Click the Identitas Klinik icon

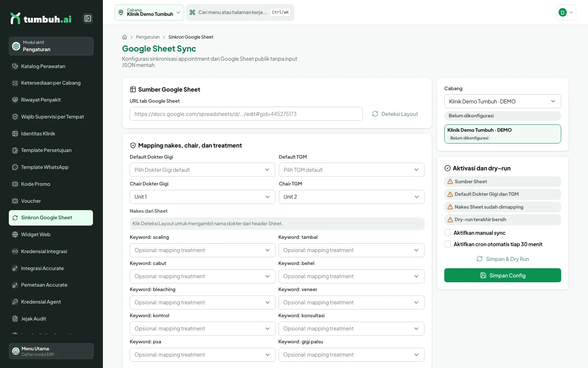click(x=15, y=134)
